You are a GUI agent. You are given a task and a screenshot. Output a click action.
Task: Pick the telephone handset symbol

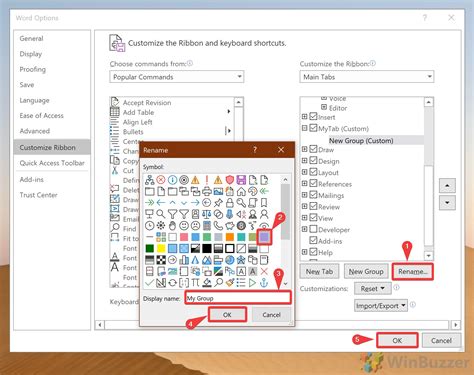pos(218,226)
